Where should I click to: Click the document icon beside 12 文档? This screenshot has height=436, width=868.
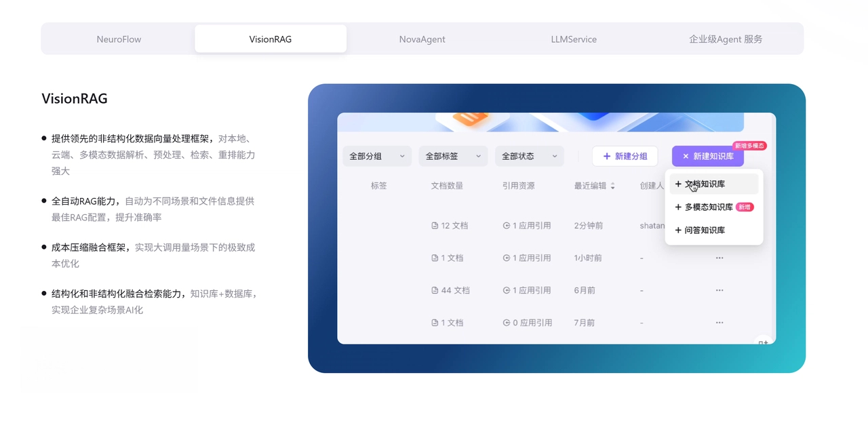pos(435,226)
